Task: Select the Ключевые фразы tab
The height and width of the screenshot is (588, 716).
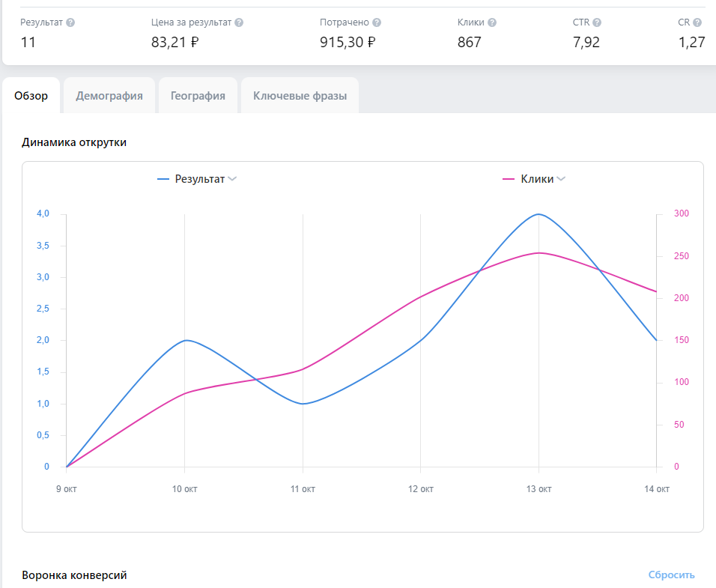Action: coord(300,95)
